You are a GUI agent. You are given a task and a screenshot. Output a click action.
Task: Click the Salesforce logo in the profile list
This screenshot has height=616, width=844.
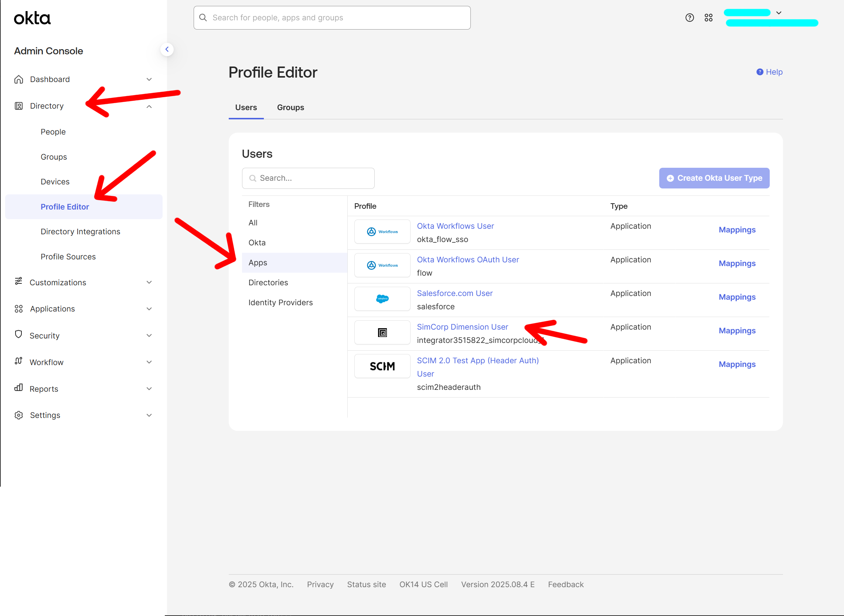(x=382, y=299)
